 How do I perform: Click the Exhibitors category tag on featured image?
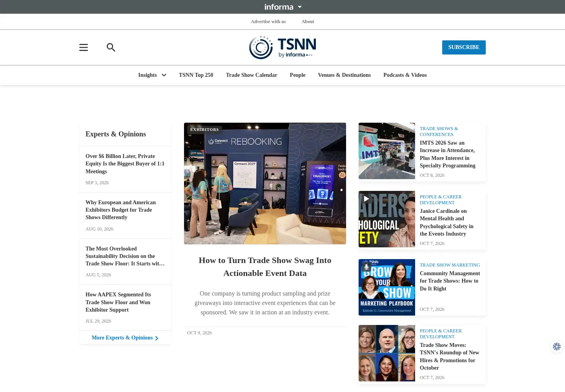tap(204, 130)
